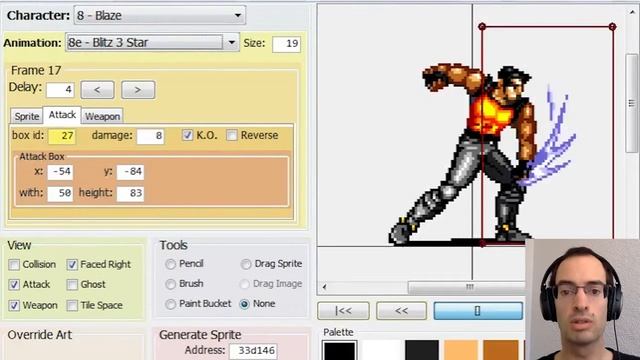
Task: Click the Attack Box y field
Action: click(130, 172)
